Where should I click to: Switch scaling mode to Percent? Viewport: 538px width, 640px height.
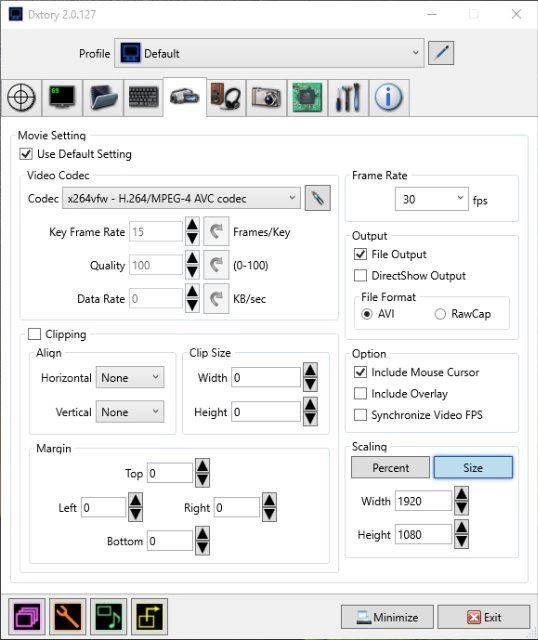coord(390,467)
